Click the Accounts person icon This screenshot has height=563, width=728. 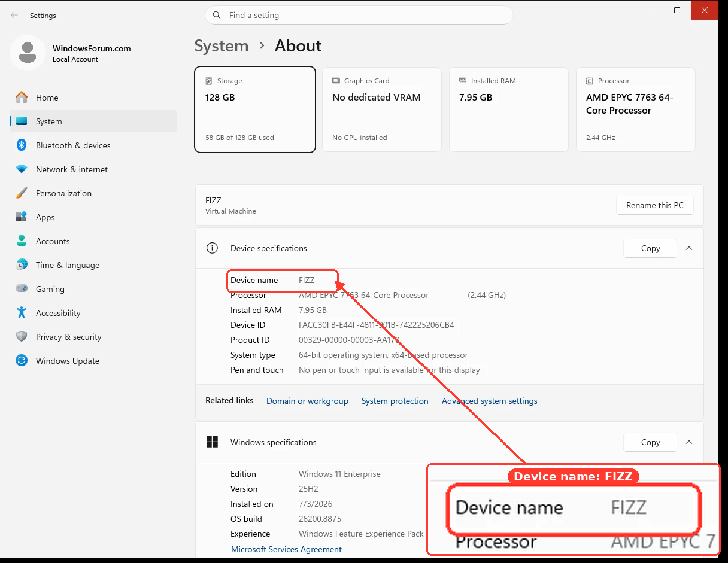pos(22,241)
